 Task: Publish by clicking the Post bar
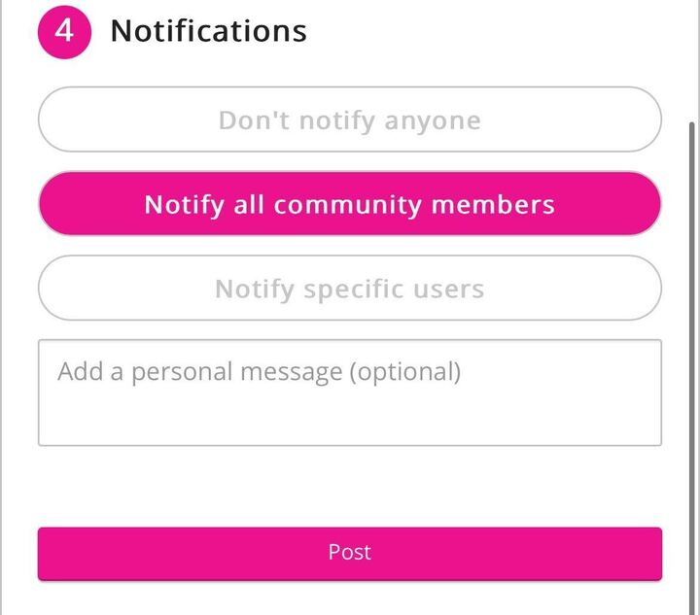click(349, 553)
